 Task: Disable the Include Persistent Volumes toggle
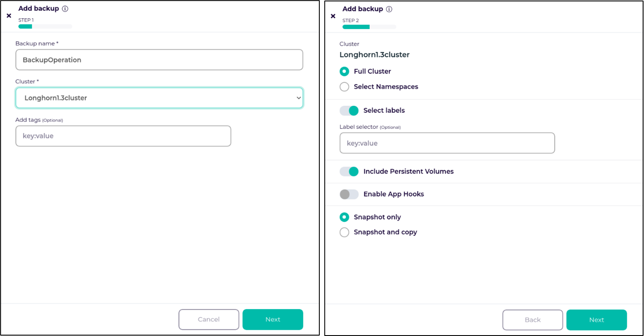349,172
